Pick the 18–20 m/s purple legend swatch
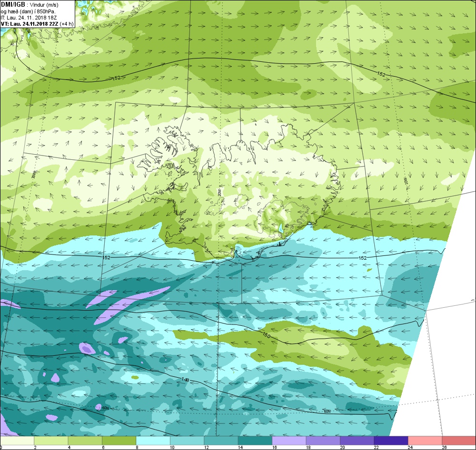 coord(323,440)
